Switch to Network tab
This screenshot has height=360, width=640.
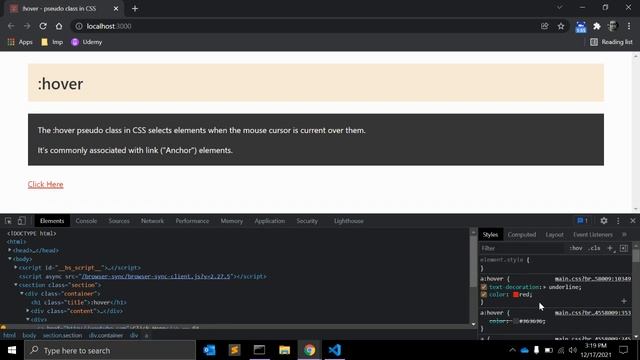pyautogui.click(x=152, y=221)
